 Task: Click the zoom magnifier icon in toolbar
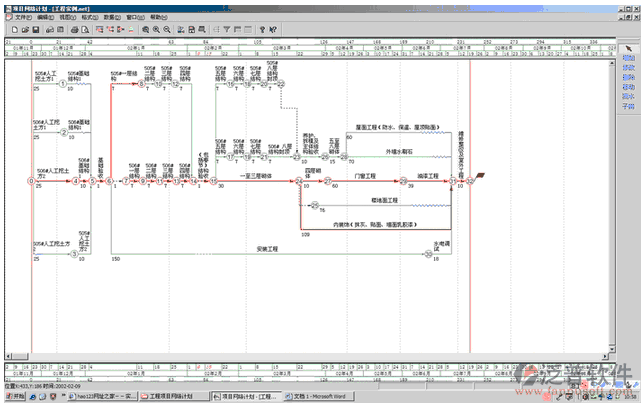[145, 30]
